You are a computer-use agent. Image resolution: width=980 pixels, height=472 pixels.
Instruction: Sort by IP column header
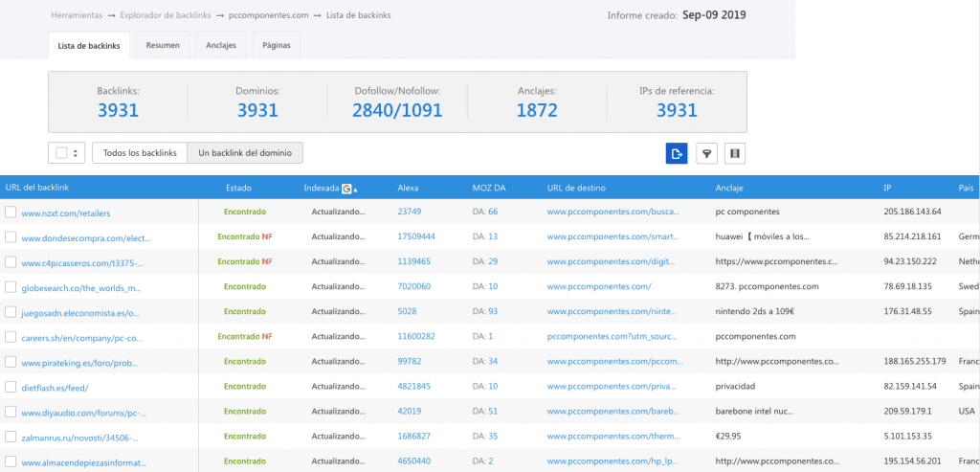point(887,188)
